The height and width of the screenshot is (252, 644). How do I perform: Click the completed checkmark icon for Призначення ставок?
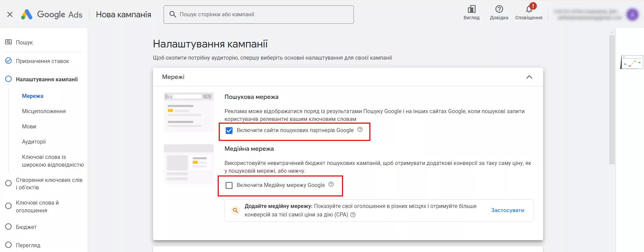coord(8,61)
